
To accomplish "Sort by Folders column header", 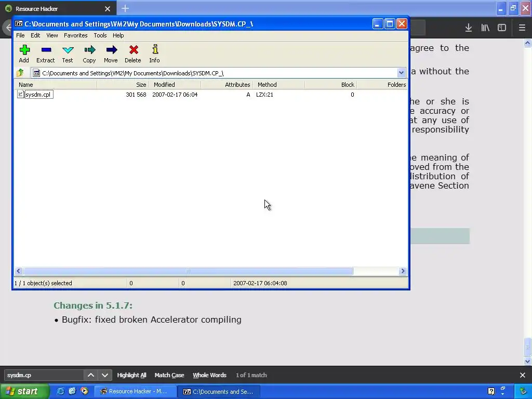I will (382, 85).
